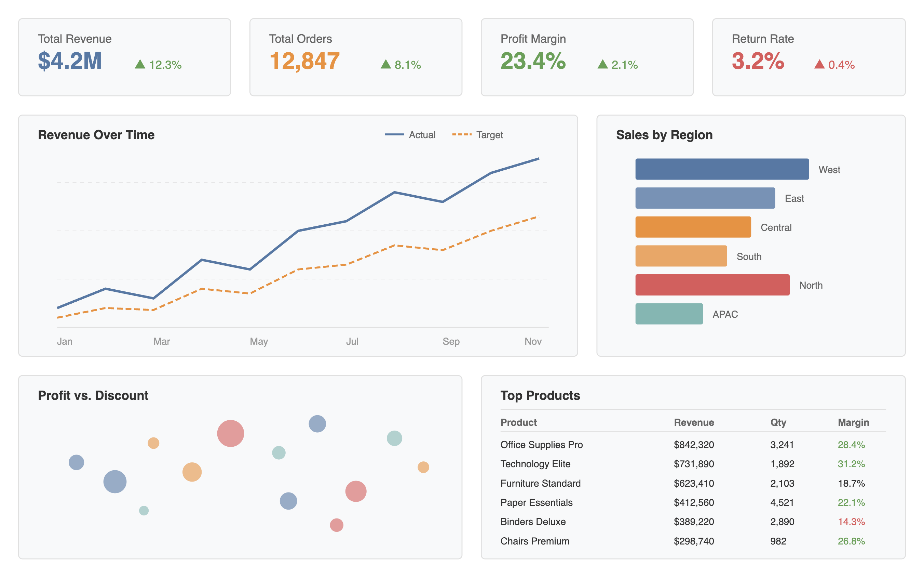Click the Mar axis label
Image resolution: width=924 pixels, height=578 pixels.
click(162, 341)
